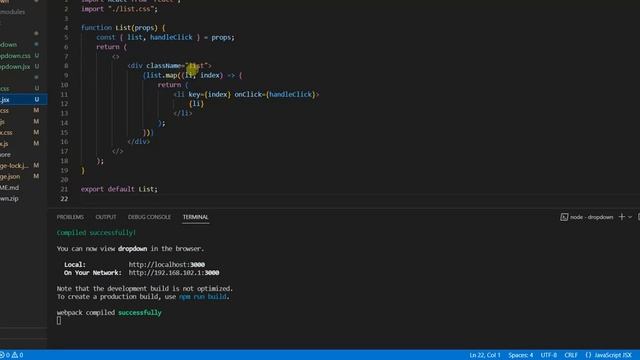
Task: Click the closing </div> tag line
Action: [139, 142]
